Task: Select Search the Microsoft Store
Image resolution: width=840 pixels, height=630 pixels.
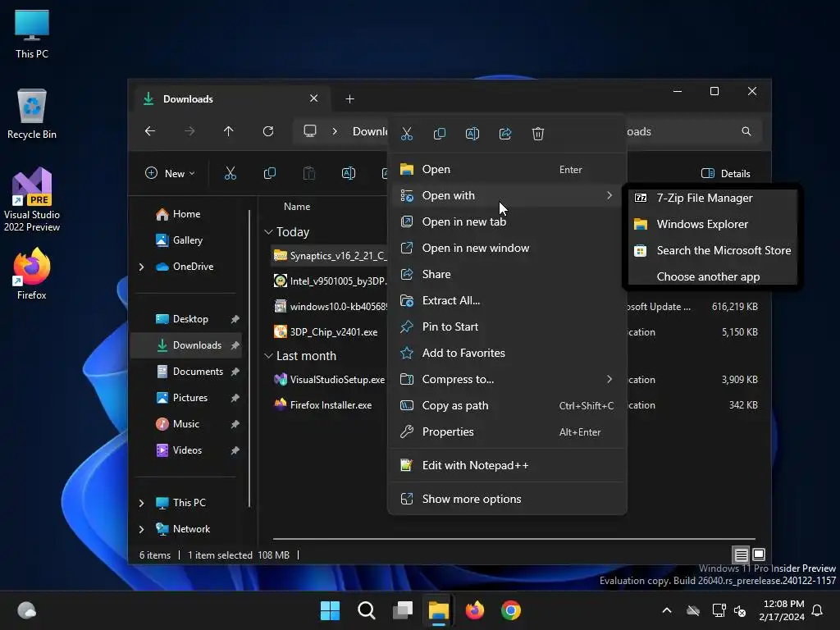Action: [x=712, y=251]
